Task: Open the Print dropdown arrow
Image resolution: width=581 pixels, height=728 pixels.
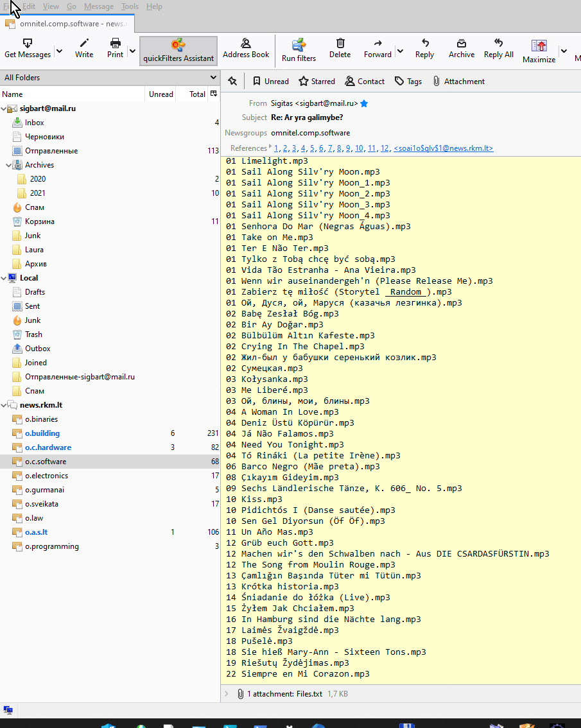Action: (132, 51)
